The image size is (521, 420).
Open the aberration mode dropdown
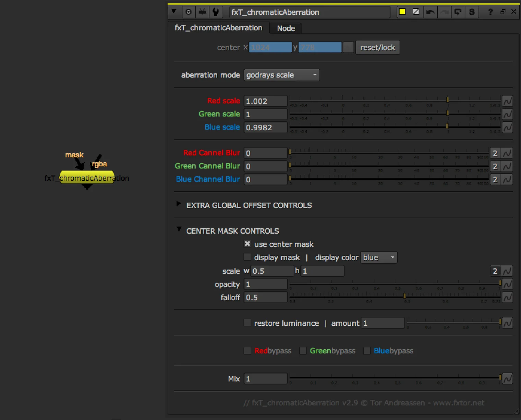point(281,75)
